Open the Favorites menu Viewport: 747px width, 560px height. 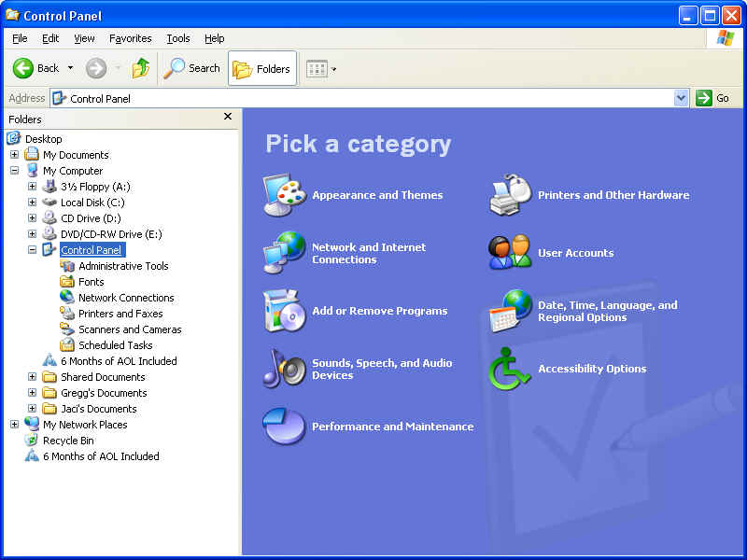pos(130,38)
